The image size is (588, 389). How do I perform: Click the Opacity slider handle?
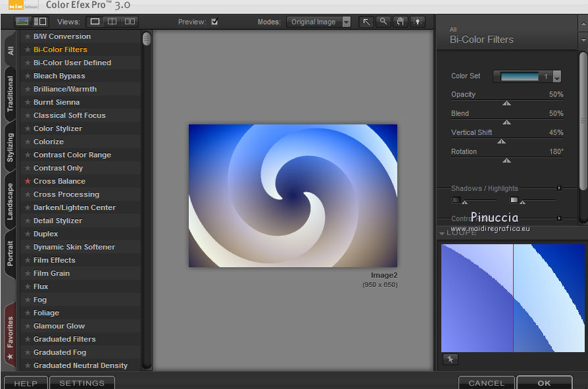[x=506, y=103]
